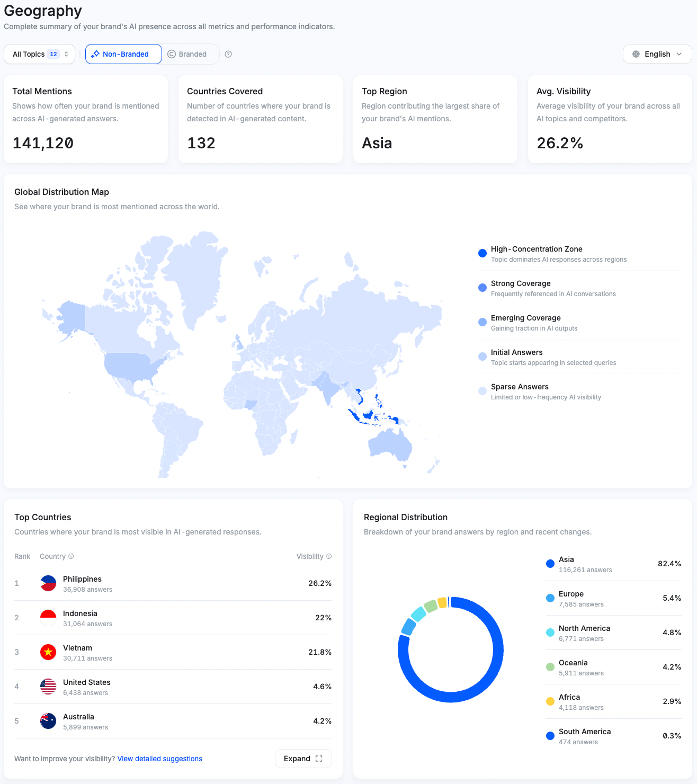Switch to the Branded tab
The height and width of the screenshot is (784, 697).
(190, 54)
